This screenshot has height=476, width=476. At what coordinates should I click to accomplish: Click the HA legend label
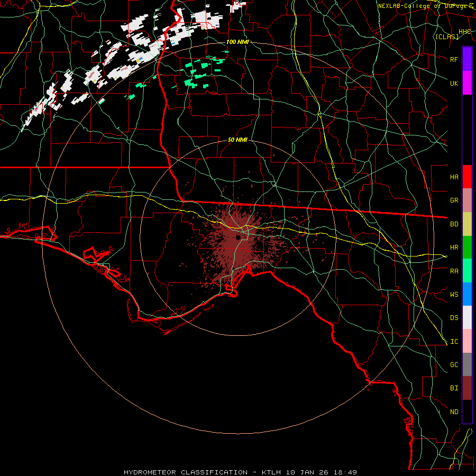[454, 177]
